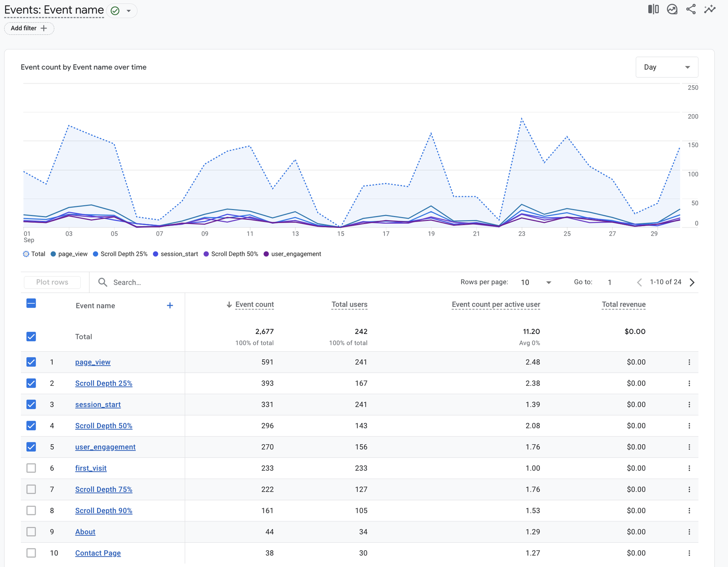Add a dimension with the plus icon
The width and height of the screenshot is (728, 567).
tap(170, 305)
